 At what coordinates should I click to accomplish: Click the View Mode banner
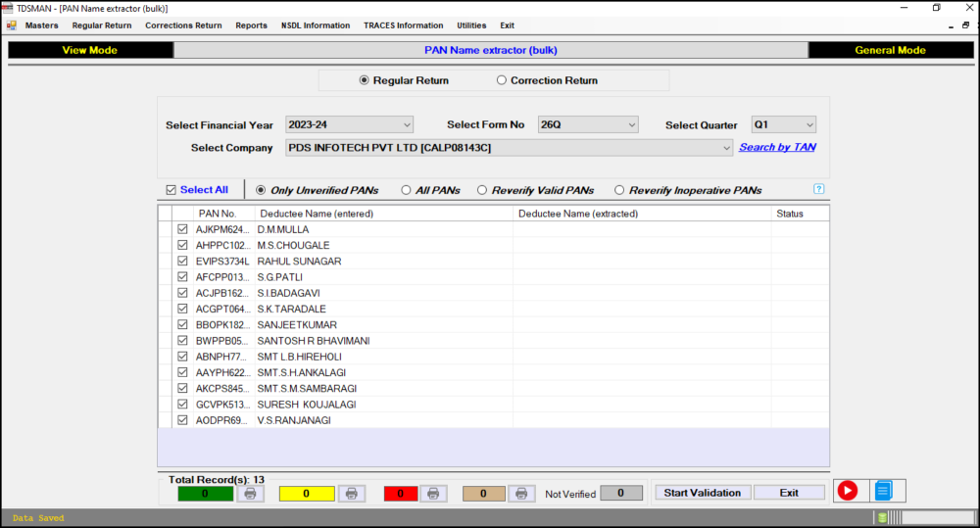[90, 50]
